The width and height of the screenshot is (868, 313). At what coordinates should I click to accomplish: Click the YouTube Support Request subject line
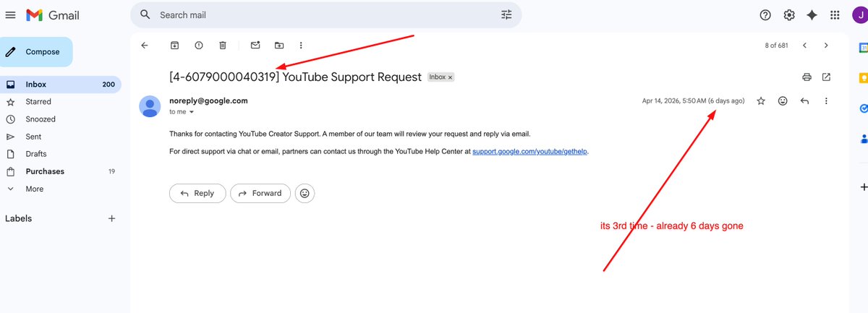[x=295, y=77]
